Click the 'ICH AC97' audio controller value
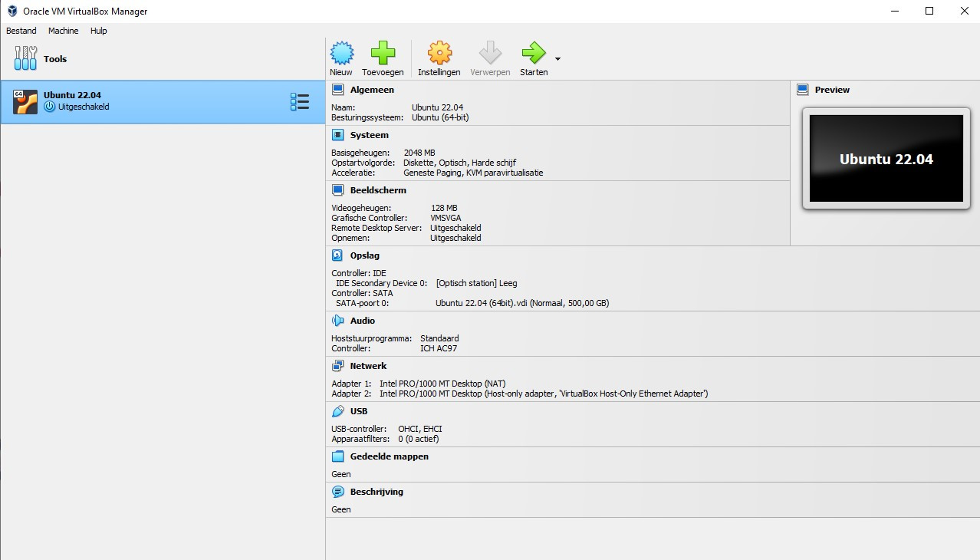Image resolution: width=980 pixels, height=560 pixels. (439, 348)
